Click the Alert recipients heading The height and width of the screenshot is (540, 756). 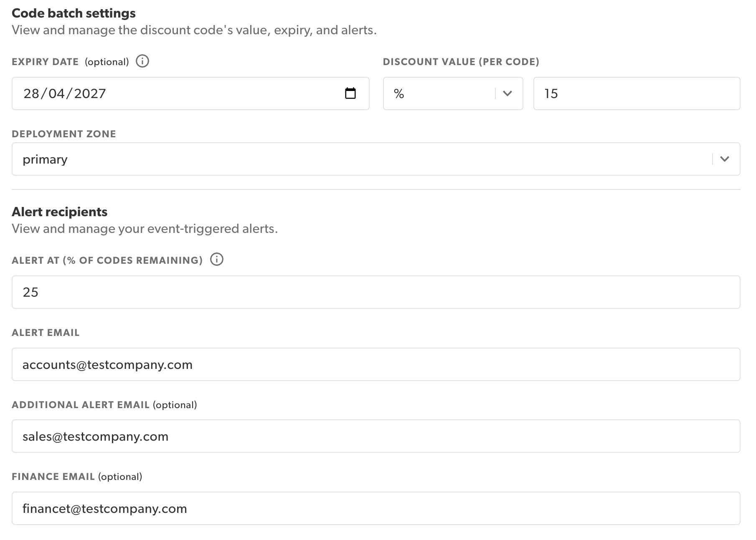coord(59,212)
